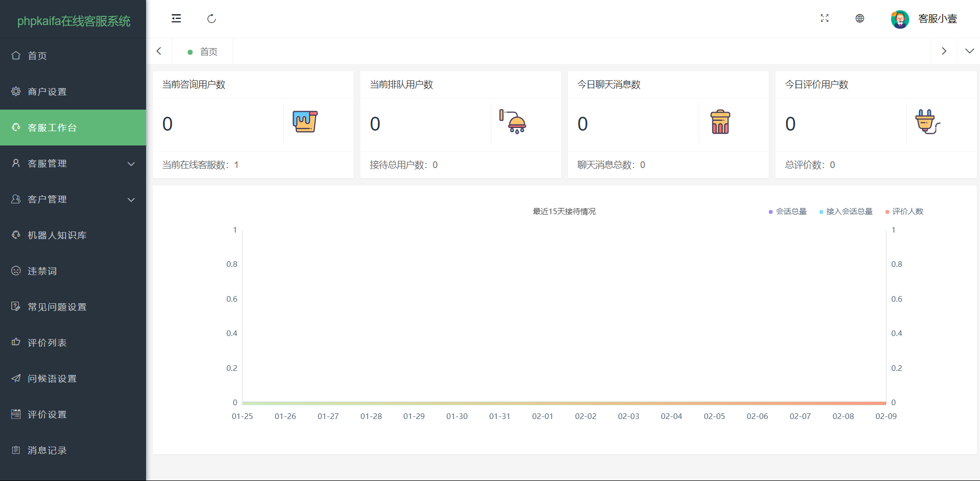Click the phpkaifa在线客服系统 logo title
This screenshot has height=481, width=980.
73,21
